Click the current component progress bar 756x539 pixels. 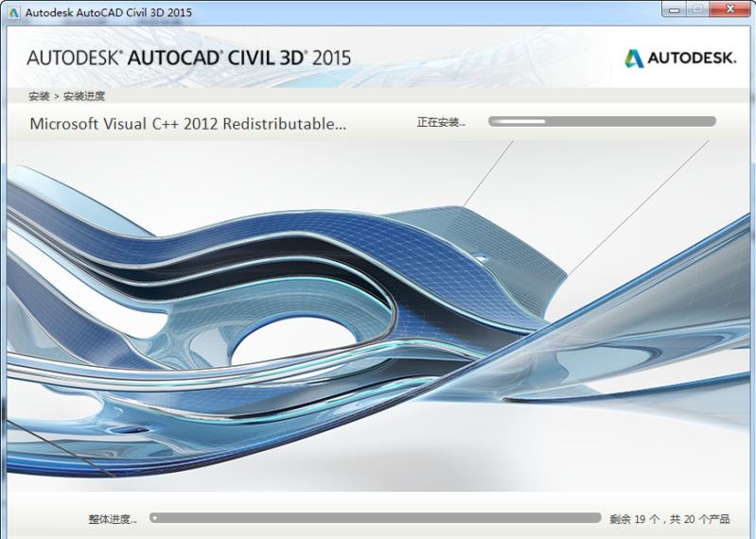pos(602,121)
